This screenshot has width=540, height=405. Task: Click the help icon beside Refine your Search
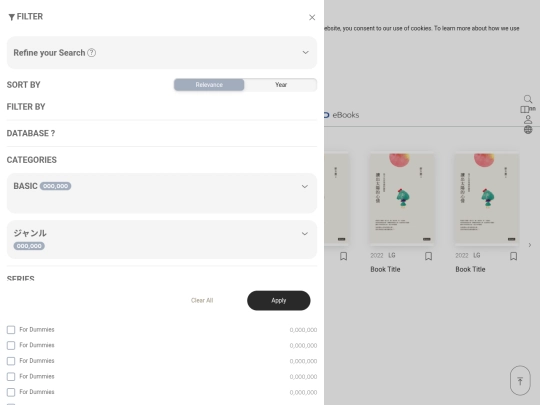click(92, 53)
